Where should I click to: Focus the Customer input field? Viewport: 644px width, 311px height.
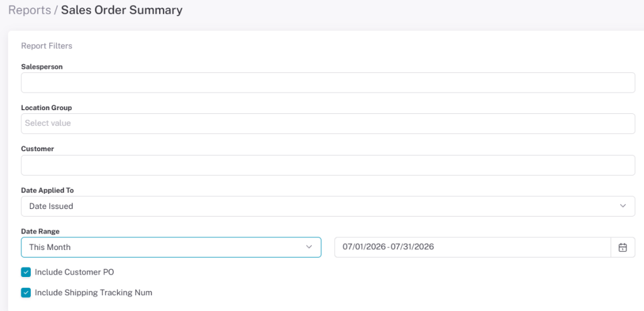click(328, 165)
